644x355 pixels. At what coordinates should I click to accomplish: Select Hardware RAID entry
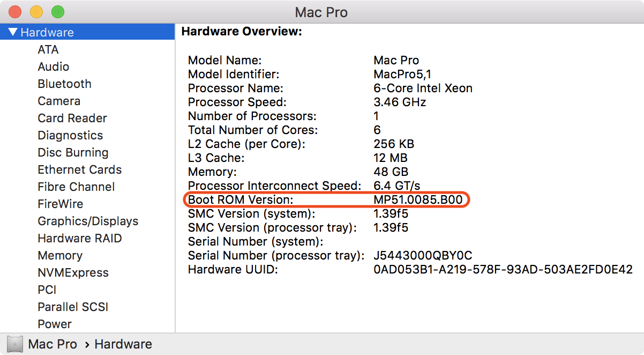click(x=80, y=238)
